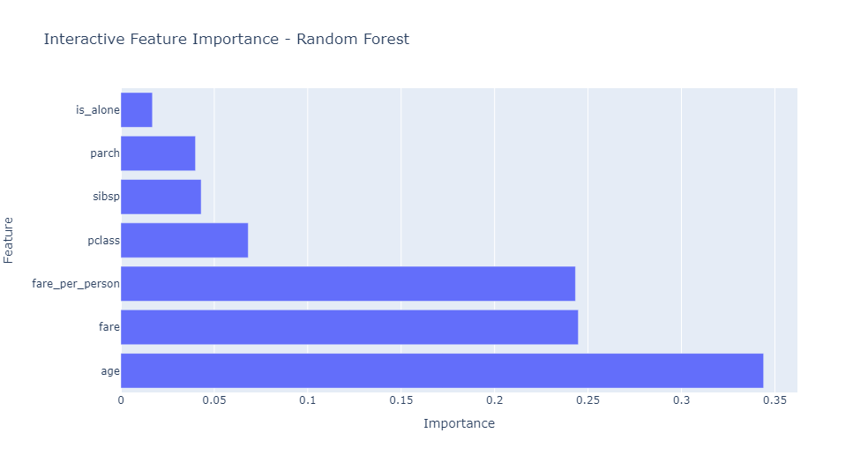Click the Feature y-axis title
Viewport: 868px width, 463px height.
(x=8, y=240)
